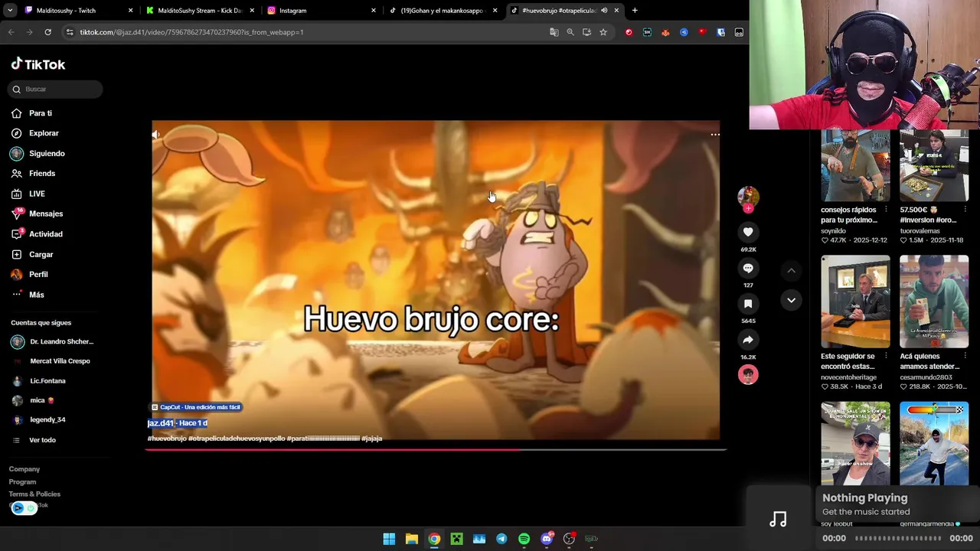
Task: Go to the next video arrow
Action: coord(791,300)
